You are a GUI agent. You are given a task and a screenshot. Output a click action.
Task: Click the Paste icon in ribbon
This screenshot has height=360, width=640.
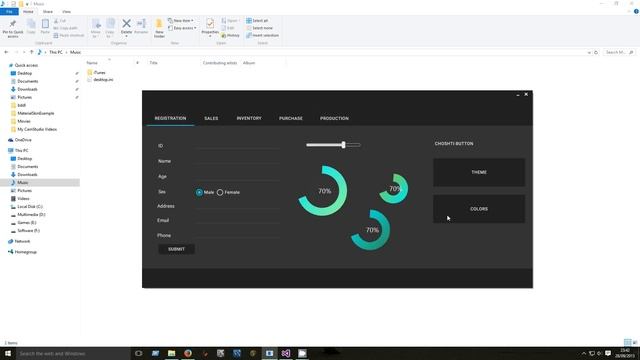click(x=45, y=24)
